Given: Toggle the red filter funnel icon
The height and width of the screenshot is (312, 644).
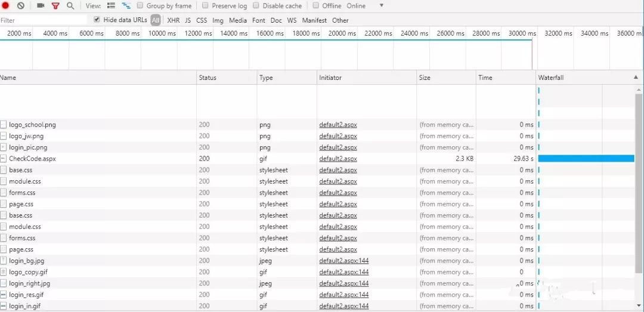Looking at the screenshot, I should point(55,5).
